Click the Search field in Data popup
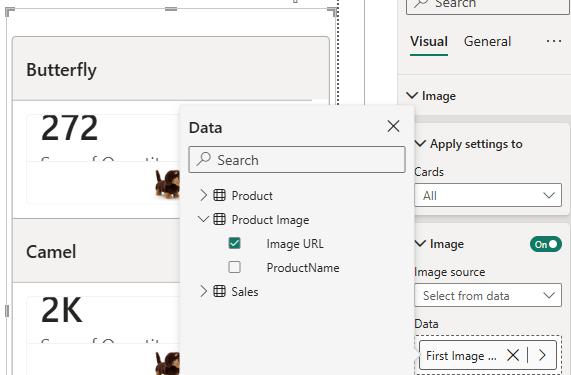 [297, 160]
